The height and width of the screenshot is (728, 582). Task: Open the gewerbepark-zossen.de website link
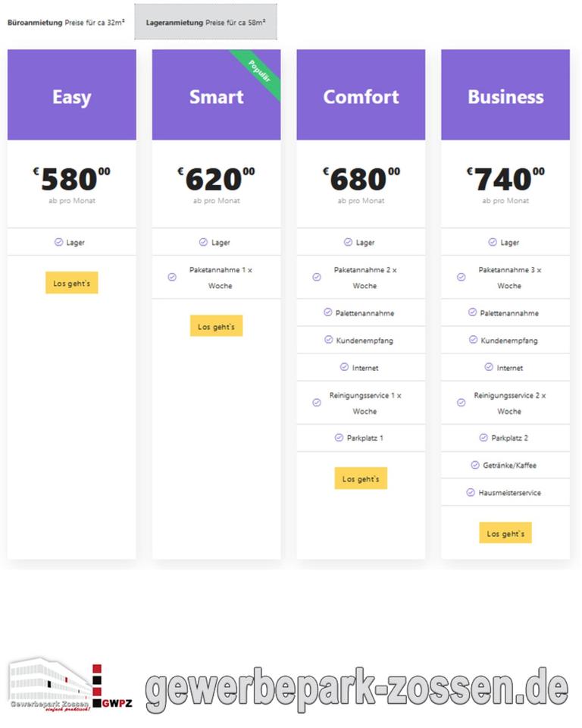coord(356,689)
